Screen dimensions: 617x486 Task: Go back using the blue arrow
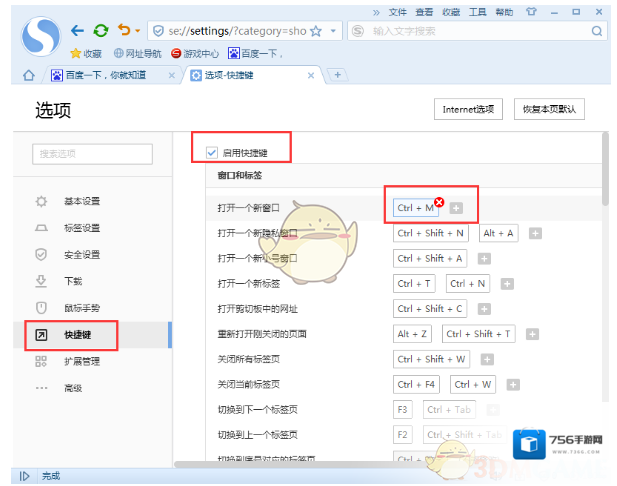click(76, 31)
